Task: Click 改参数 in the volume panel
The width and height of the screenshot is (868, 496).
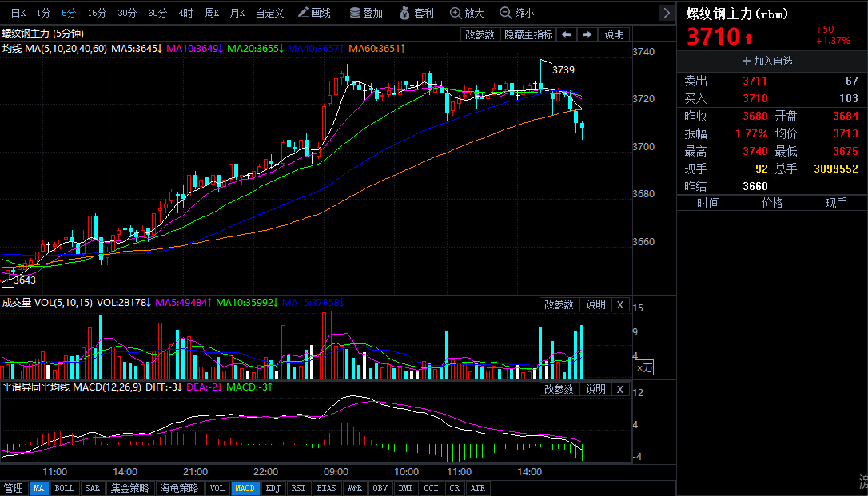Action: tap(559, 304)
